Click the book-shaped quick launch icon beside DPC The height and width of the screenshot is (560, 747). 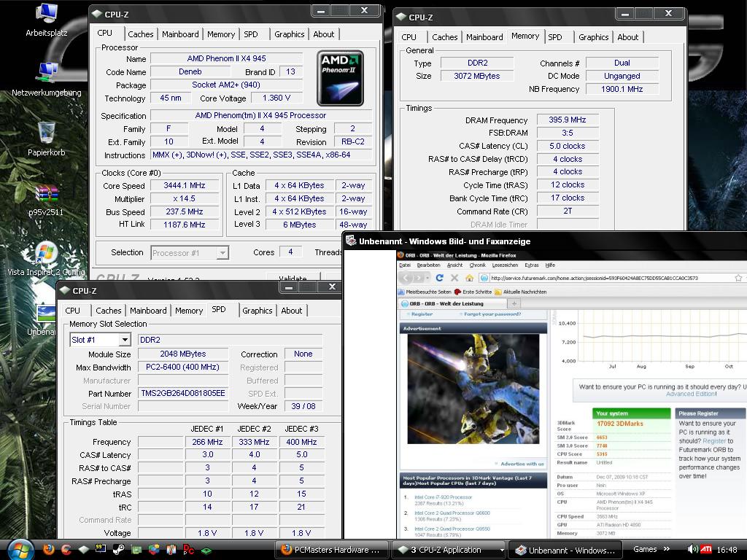171,550
